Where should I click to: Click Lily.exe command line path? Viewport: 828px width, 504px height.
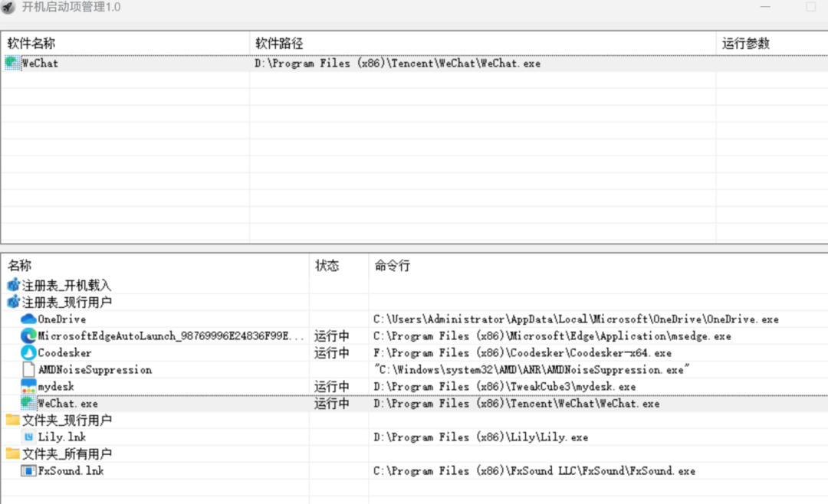point(481,437)
